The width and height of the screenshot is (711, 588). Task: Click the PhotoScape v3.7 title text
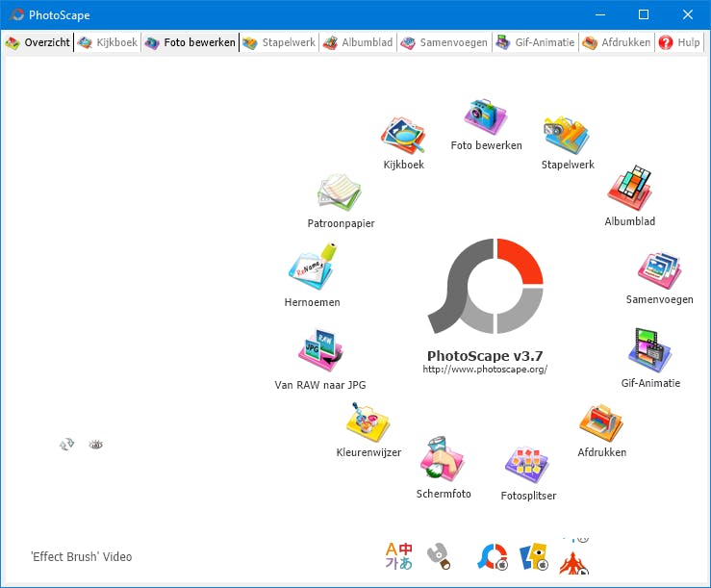(485, 356)
